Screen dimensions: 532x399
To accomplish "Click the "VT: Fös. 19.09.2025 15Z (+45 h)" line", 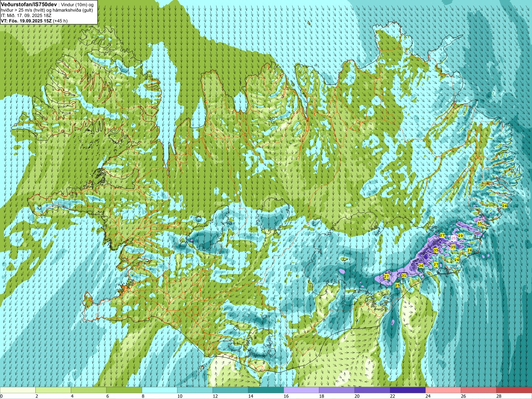I will coord(34,20).
